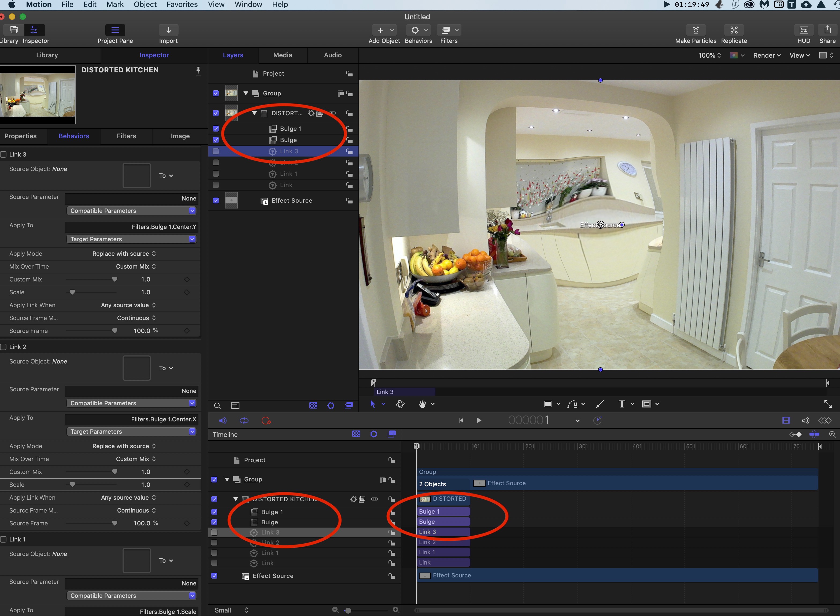Enable the Link 3 checkbox in Inspector
840x616 pixels.
4,154
